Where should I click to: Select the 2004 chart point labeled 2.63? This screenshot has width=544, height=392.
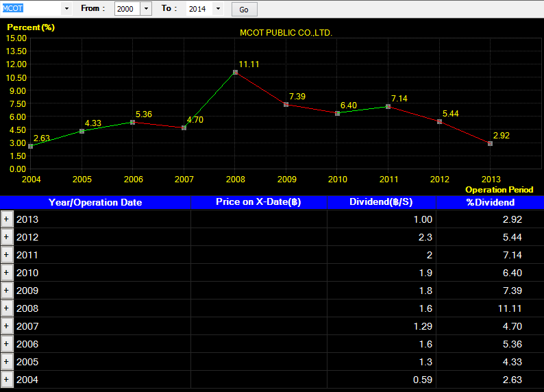[31, 146]
